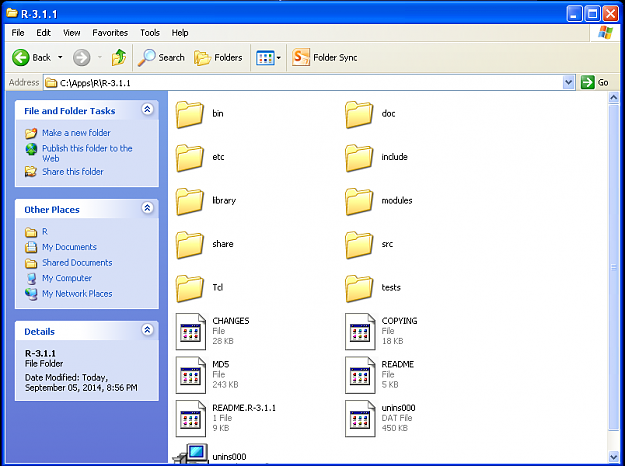Open the Back history dropdown arrow
This screenshot has height=466, width=625.
(60, 58)
